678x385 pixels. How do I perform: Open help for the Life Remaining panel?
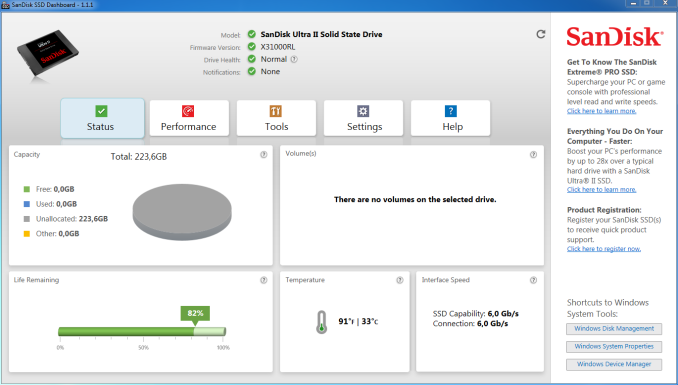263,280
